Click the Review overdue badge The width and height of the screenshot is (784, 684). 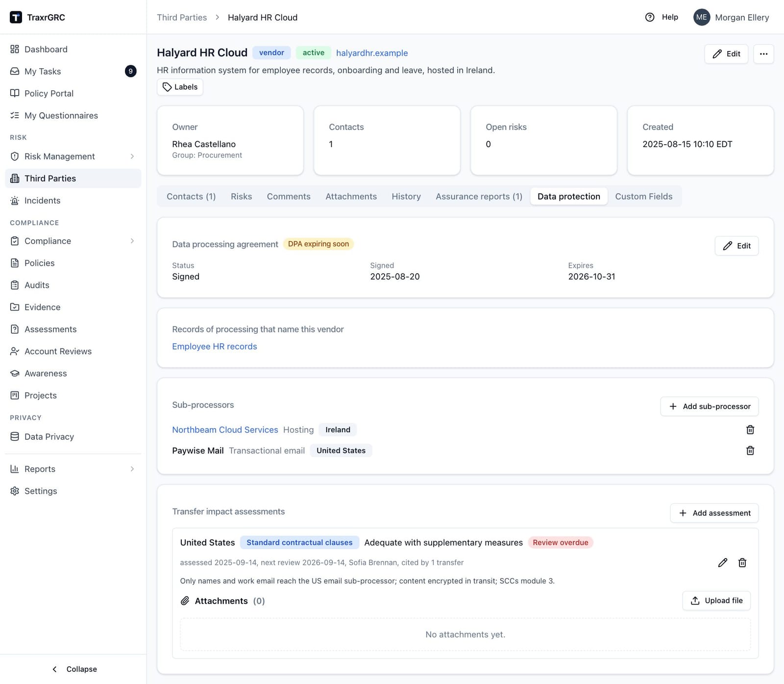(561, 542)
